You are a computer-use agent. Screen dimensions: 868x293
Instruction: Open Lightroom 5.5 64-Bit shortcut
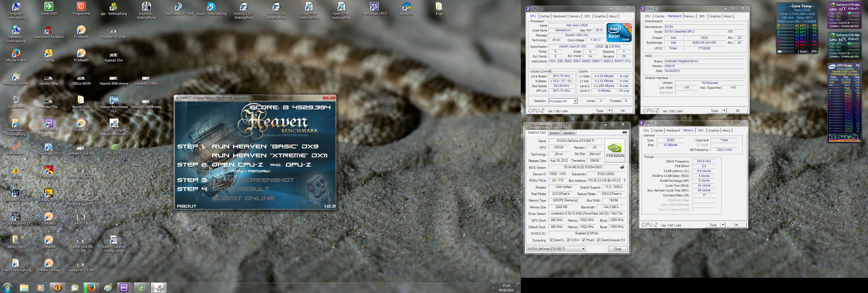point(16,195)
